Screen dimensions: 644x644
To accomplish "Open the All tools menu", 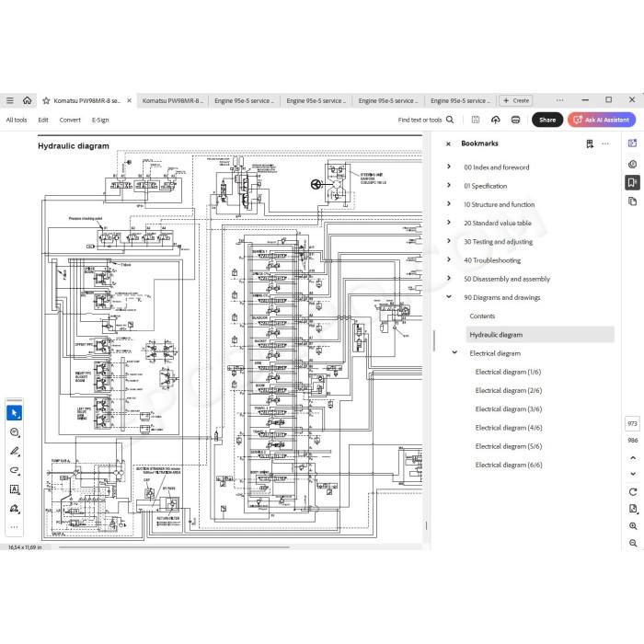I will 17,120.
